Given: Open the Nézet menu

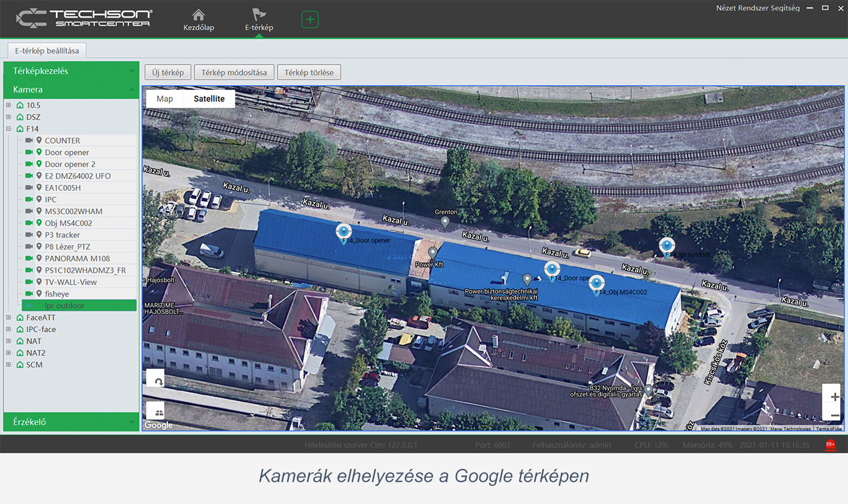Looking at the screenshot, I should tap(726, 8).
